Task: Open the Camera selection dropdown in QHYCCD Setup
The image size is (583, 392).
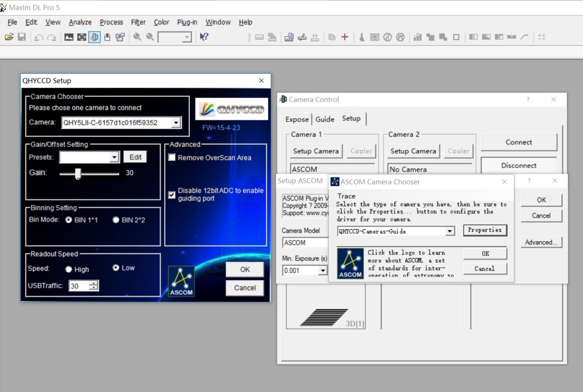Action: (176, 123)
